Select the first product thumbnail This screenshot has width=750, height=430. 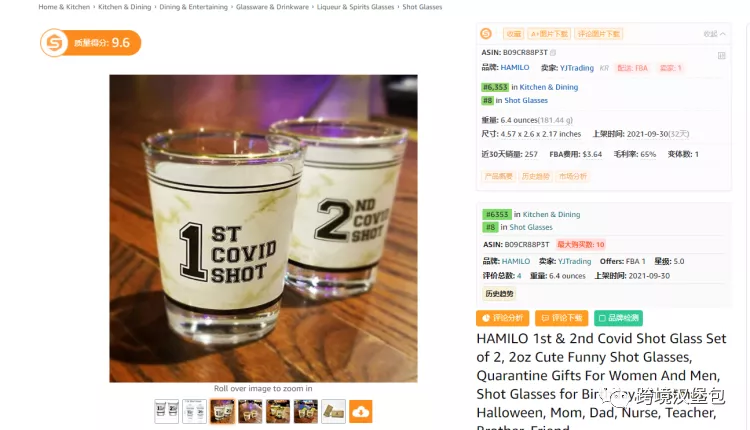point(166,411)
